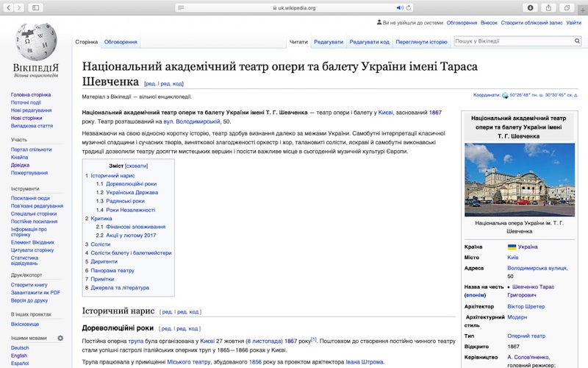Jump to contents item Роки Незалежності
Image resolution: width=588 pixels, height=368 pixels.
point(131,210)
